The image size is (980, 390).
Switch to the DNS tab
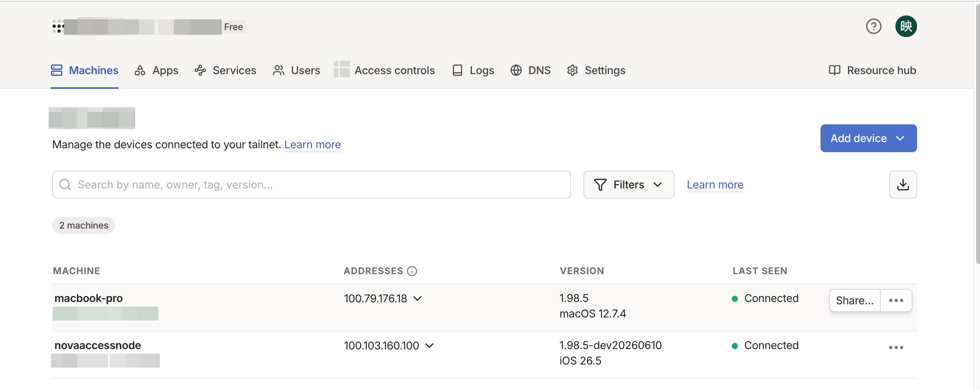pos(531,71)
